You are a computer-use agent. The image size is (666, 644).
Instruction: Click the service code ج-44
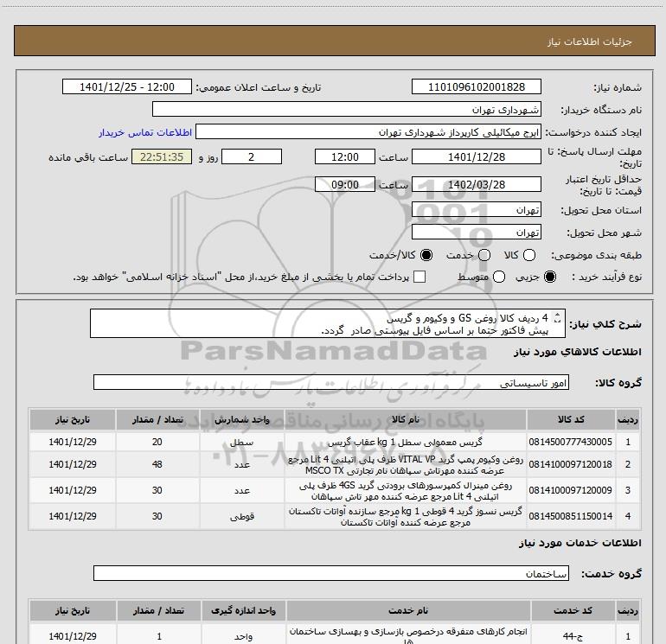point(573,636)
